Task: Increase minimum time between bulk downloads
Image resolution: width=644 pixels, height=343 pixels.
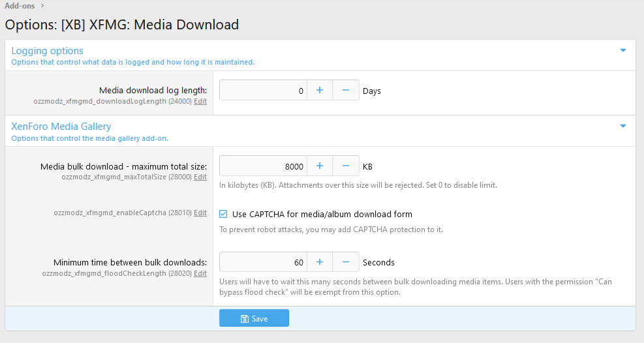Action: 320,262
